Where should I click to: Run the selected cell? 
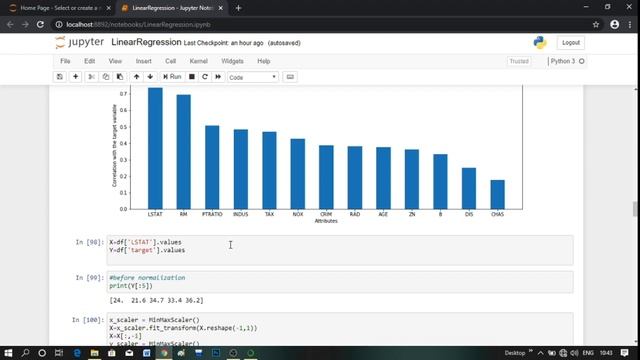click(172, 77)
